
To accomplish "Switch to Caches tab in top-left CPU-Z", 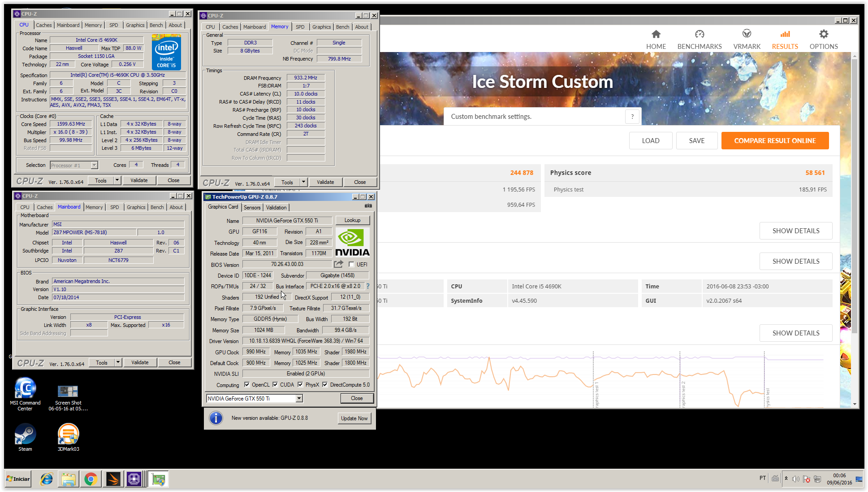I will (x=43, y=25).
